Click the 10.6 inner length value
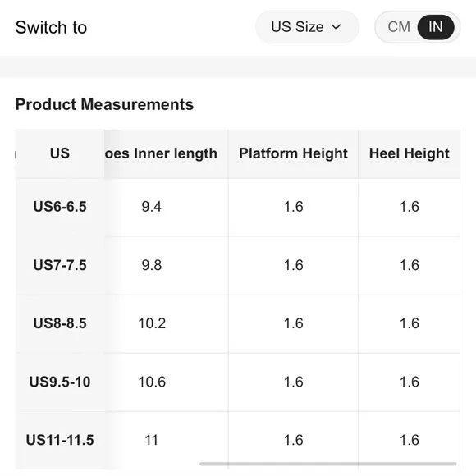Viewport: 476px width, 476px height. click(152, 382)
